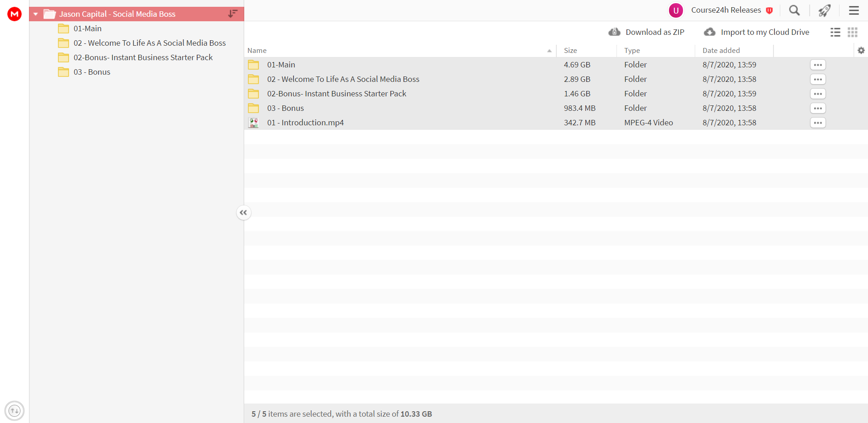Click the rocket icon in top bar

tap(825, 10)
